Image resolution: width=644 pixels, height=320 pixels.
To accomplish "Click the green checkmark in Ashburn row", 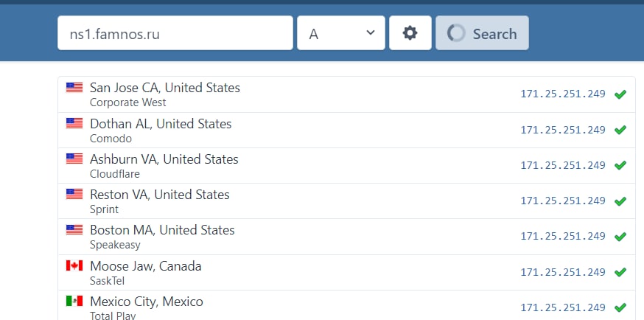I will point(620,165).
